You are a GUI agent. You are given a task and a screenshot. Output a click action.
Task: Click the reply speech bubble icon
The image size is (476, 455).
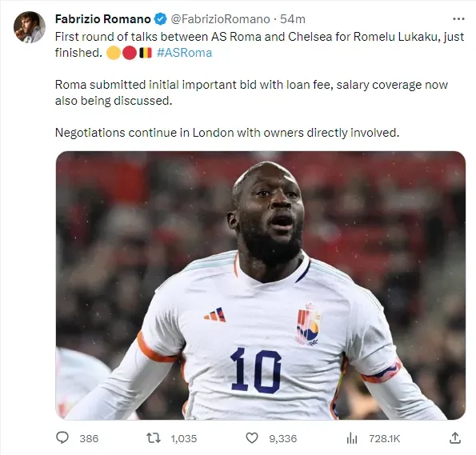[x=62, y=437]
